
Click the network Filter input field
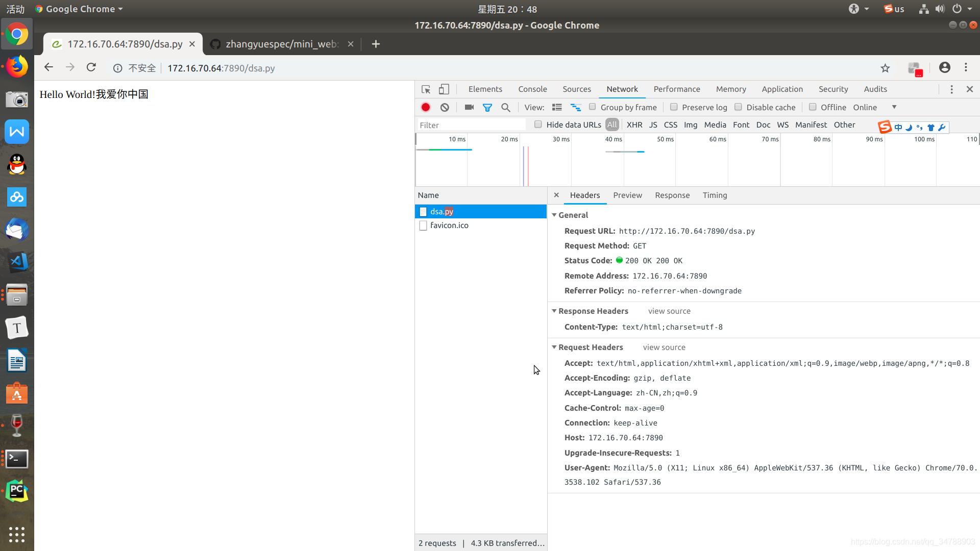point(471,125)
